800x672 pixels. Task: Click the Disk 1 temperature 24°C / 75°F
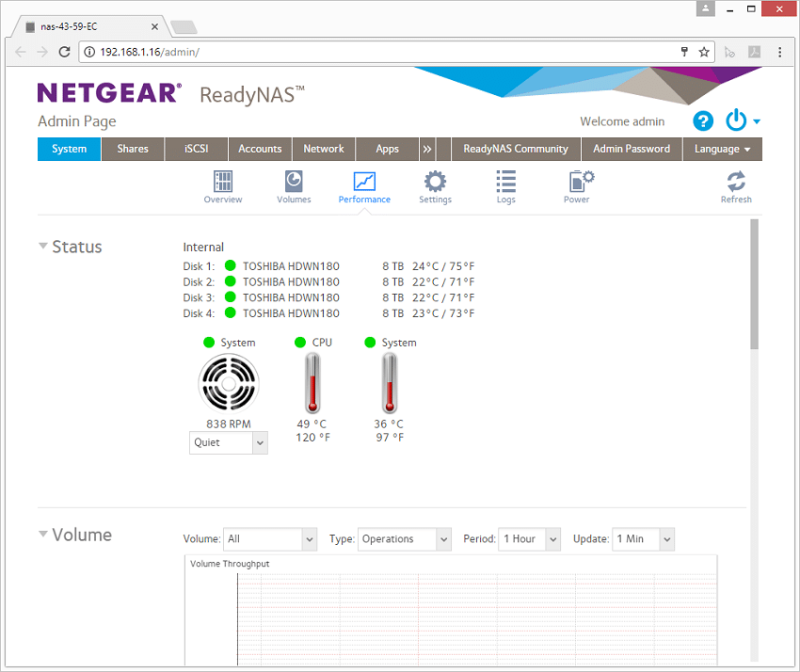tap(443, 266)
